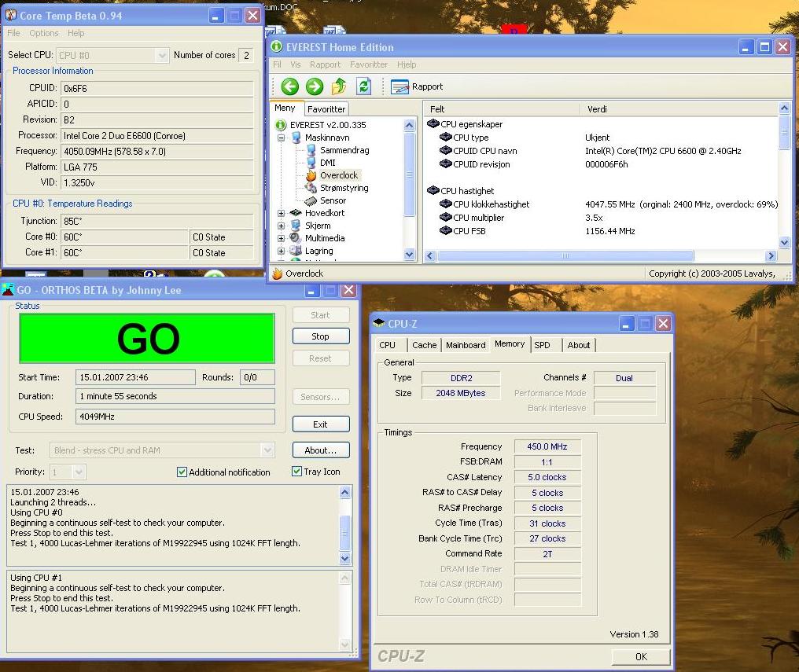Click the green Forward arrow in EVEREST
This screenshot has height=672, width=799.
coord(315,86)
